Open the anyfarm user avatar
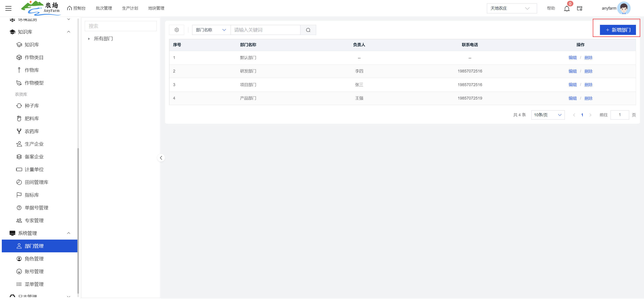 pos(623,8)
